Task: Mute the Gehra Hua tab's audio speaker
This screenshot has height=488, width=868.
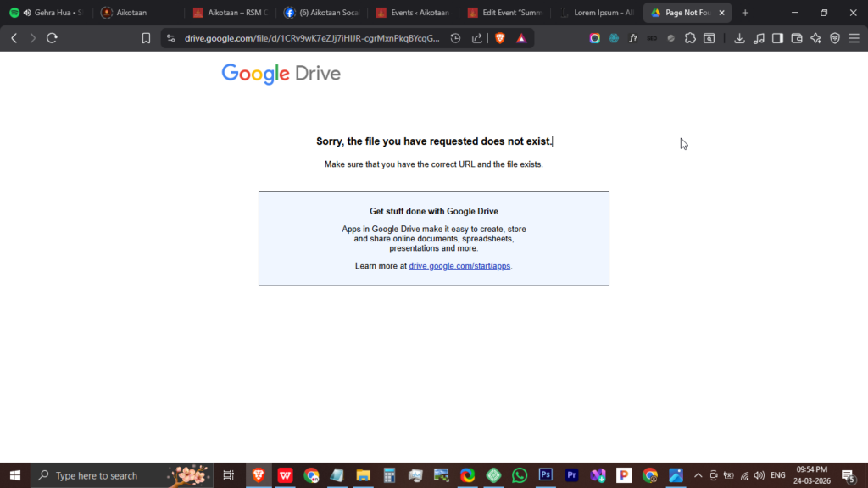Action: tap(27, 13)
